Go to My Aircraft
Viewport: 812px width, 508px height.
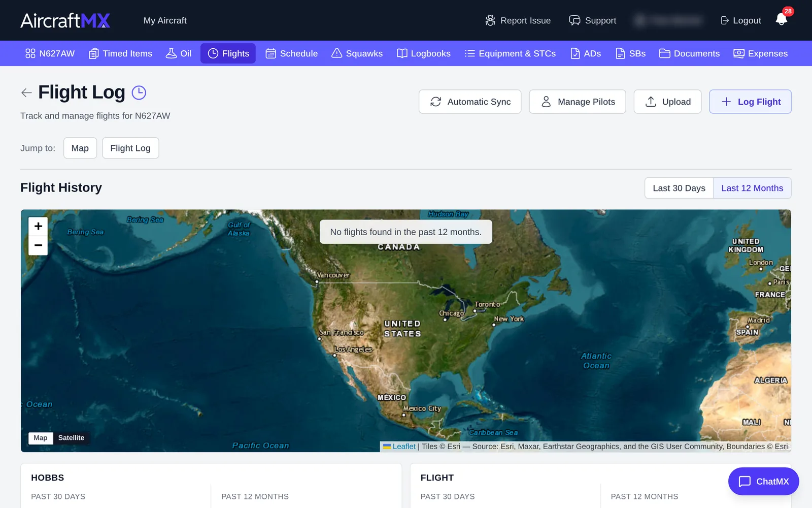(x=165, y=20)
